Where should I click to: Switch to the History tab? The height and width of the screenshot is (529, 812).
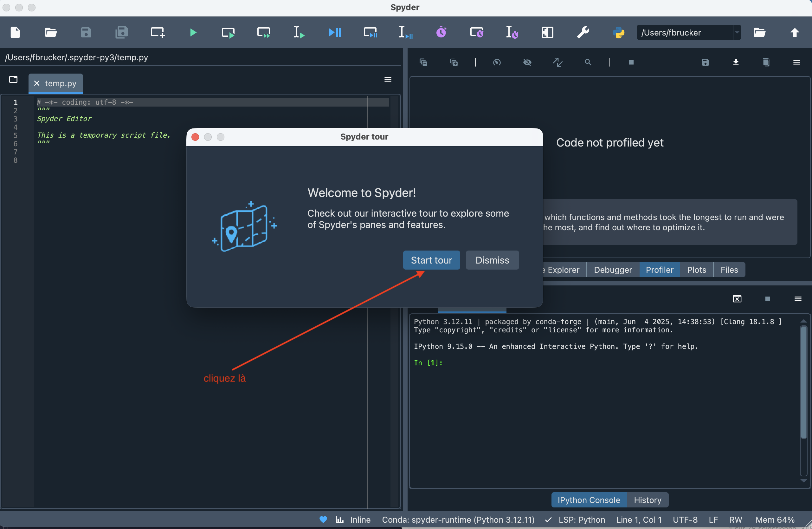(648, 500)
